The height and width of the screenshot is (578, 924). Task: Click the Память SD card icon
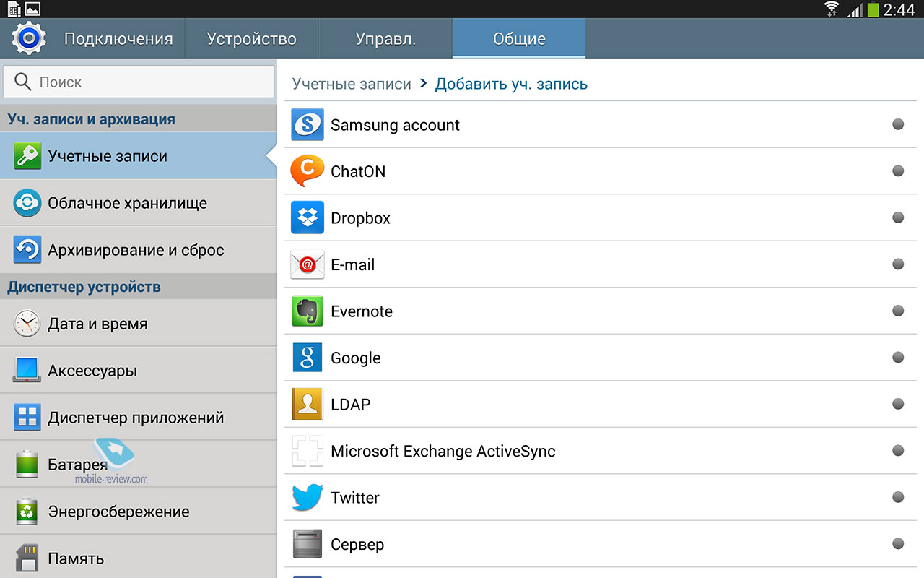click(27, 558)
